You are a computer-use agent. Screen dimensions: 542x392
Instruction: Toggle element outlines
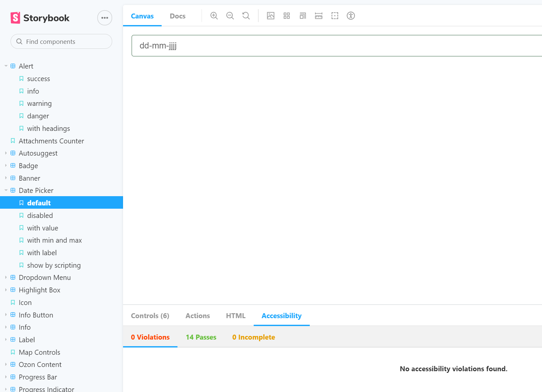coord(335,15)
